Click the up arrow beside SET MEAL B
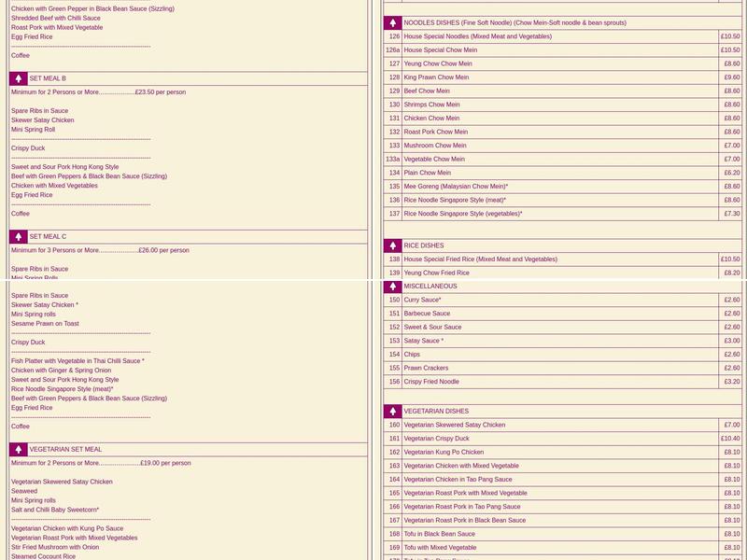Viewport: 747px width, 560px height. coord(19,79)
